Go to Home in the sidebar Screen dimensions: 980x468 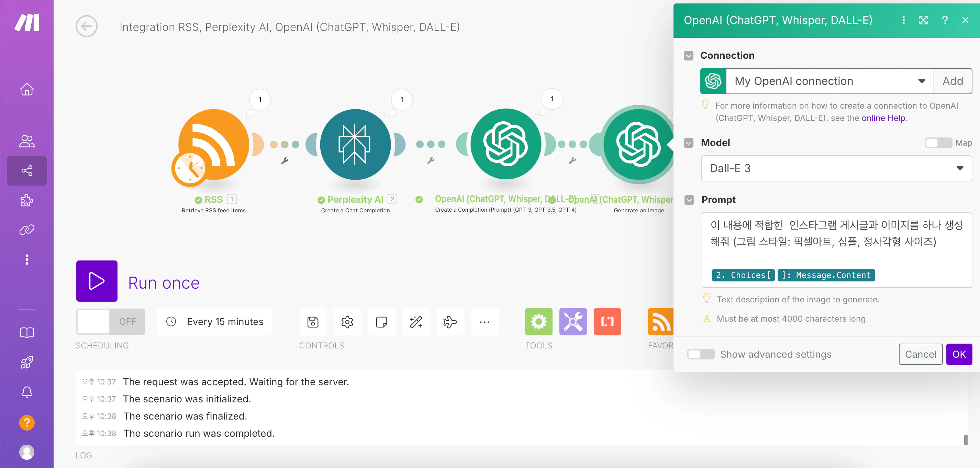(27, 89)
